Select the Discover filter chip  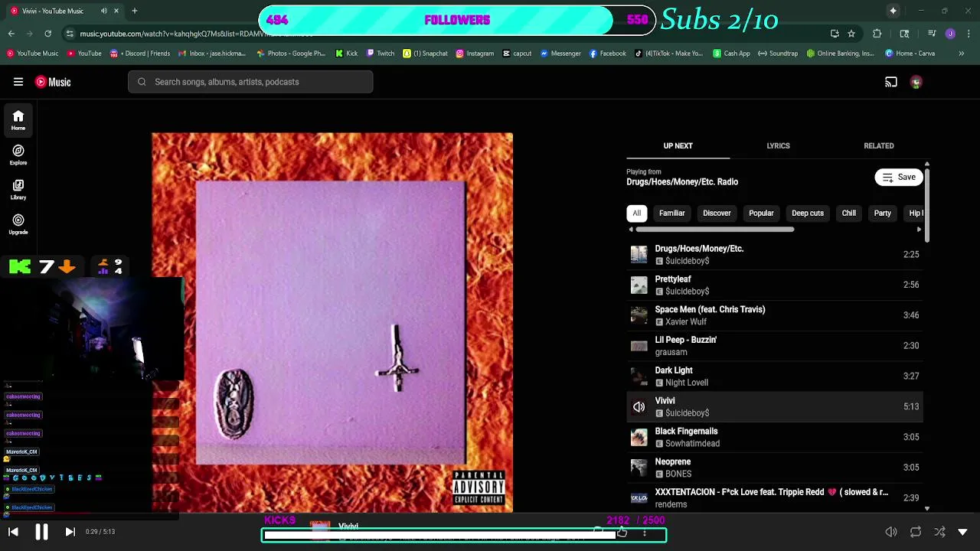click(x=717, y=214)
